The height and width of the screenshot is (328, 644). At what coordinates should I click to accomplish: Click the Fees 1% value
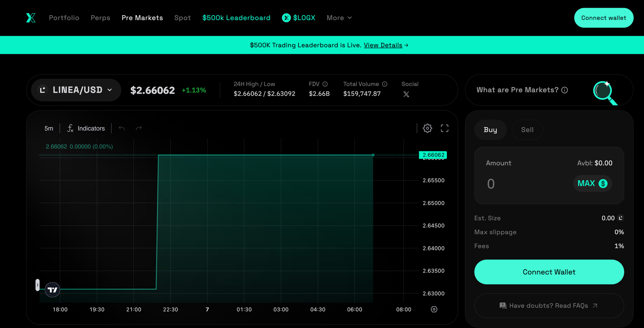pyautogui.click(x=619, y=246)
